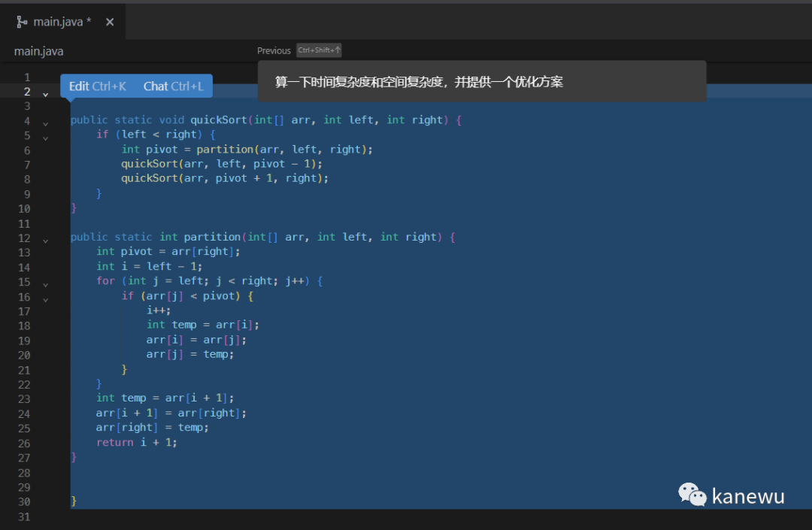812x530 pixels.
Task: Fold the for loop at line 15
Action: click(45, 285)
